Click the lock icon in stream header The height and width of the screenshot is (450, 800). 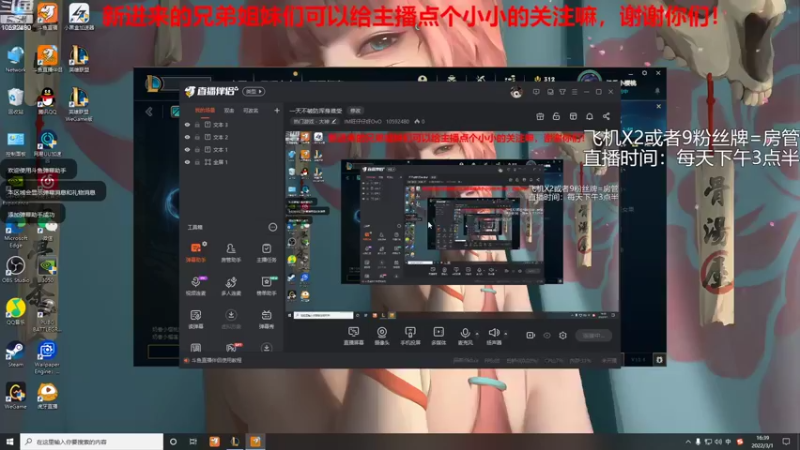556,116
